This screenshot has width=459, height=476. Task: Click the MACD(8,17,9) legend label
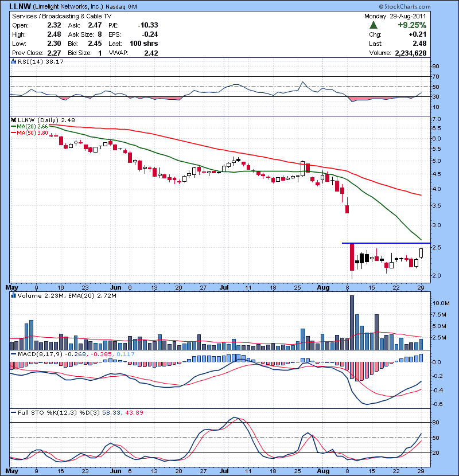41,354
